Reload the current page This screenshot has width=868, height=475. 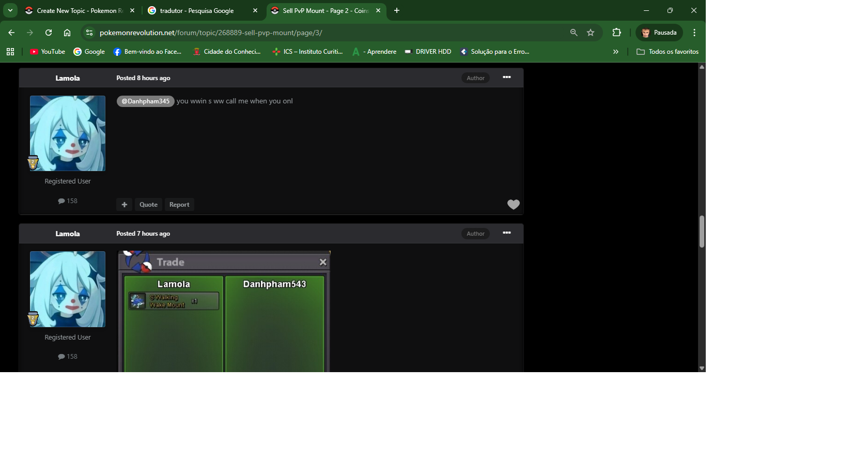pos(49,33)
